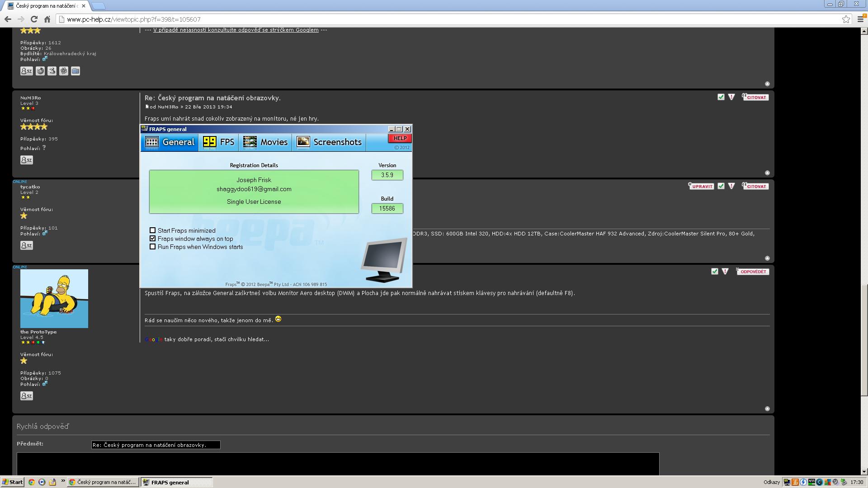Click the shaggydoo619@gmail.com registration text
Viewport: 868px width, 488px height.
point(254,189)
